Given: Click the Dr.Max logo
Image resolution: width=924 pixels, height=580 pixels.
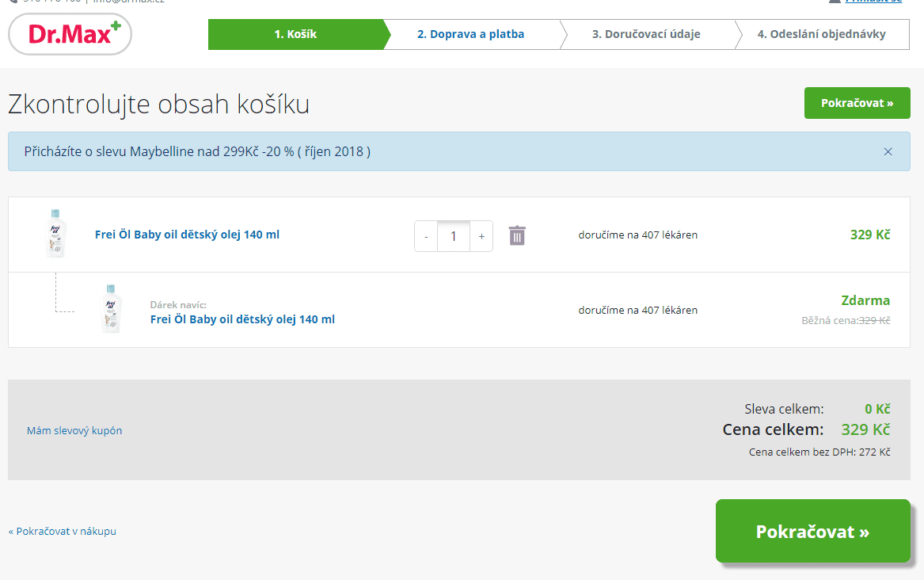Looking at the screenshot, I should (x=70, y=34).
